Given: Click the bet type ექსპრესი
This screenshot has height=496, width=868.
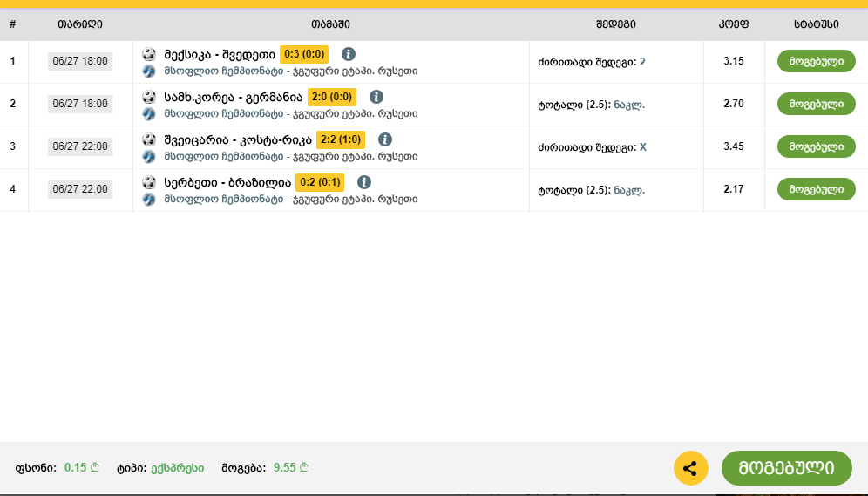Looking at the screenshot, I should coord(177,468).
